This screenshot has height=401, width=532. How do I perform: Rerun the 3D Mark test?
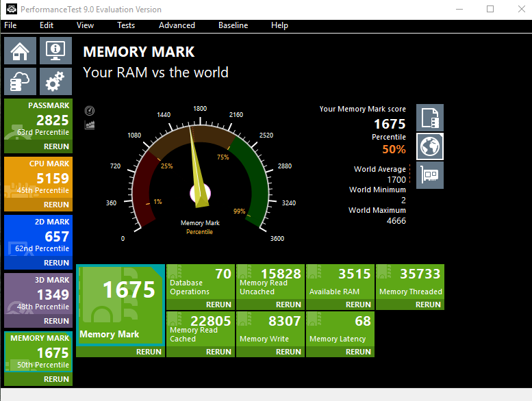click(x=56, y=321)
